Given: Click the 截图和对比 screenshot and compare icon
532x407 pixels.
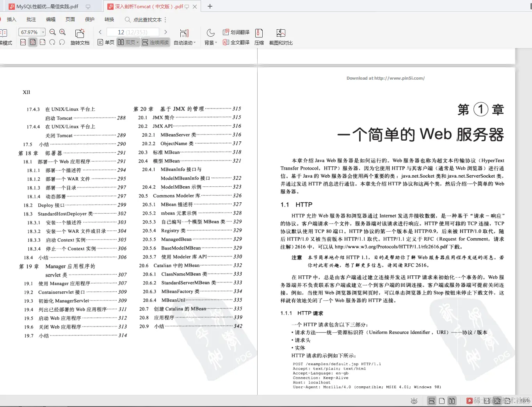Looking at the screenshot, I should [281, 37].
